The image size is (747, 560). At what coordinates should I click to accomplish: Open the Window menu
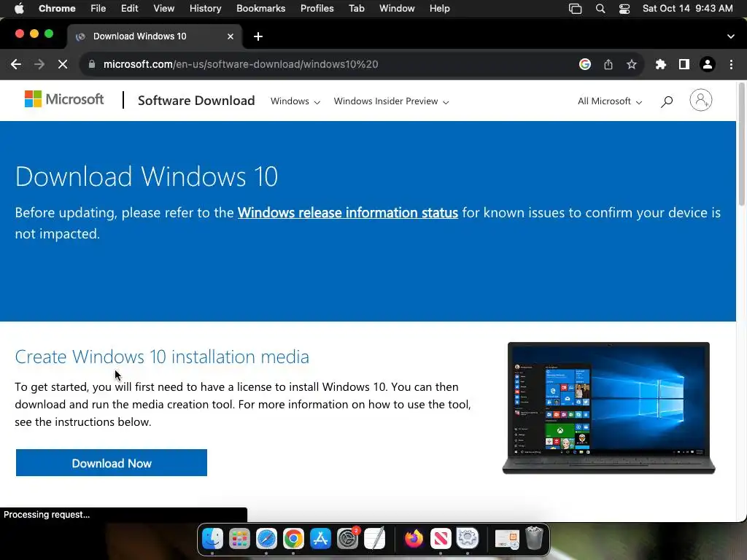point(397,9)
